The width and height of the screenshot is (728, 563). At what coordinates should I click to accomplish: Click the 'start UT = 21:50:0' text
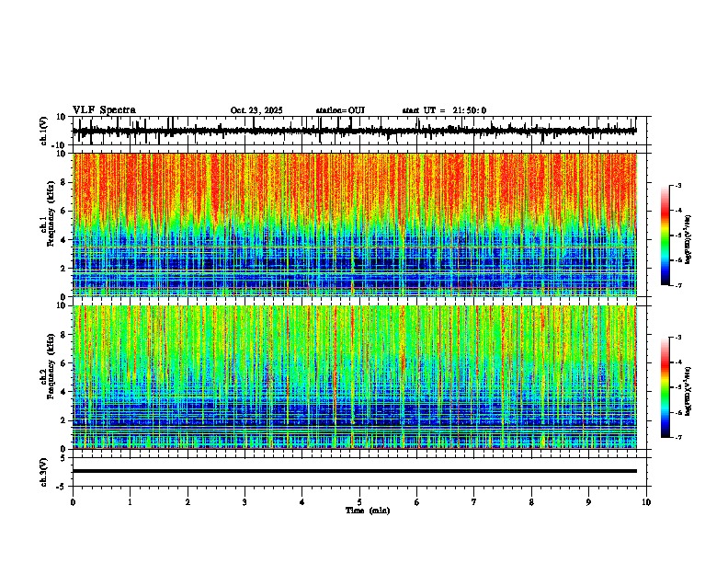coord(444,110)
